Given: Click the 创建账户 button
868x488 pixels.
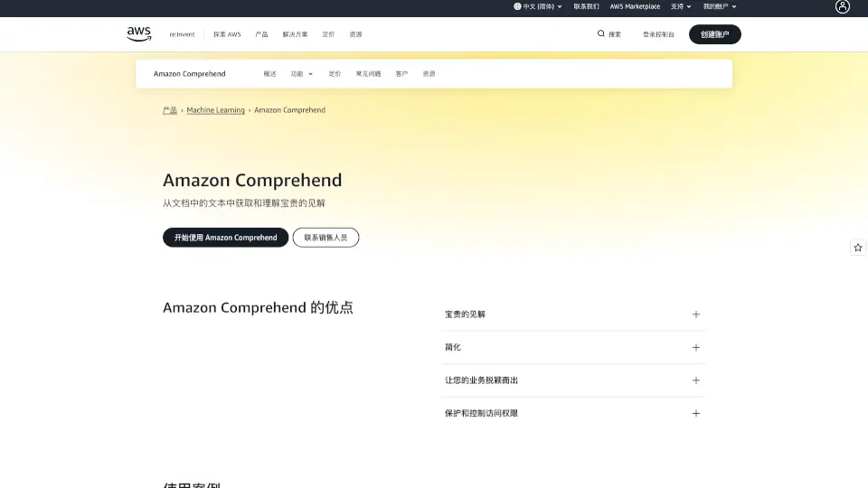Looking at the screenshot, I should (x=714, y=34).
